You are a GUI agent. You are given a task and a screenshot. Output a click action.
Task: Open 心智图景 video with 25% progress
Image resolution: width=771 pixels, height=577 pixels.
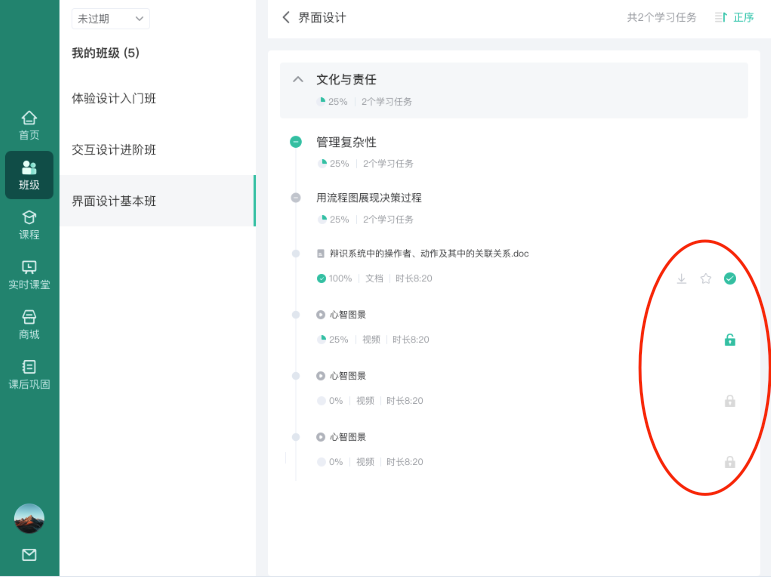click(x=348, y=315)
